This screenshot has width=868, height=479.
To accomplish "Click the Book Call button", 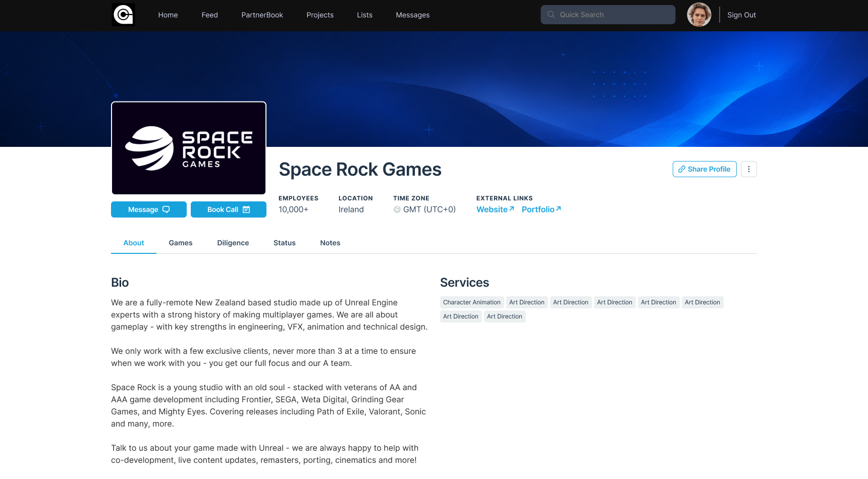I will tap(229, 209).
